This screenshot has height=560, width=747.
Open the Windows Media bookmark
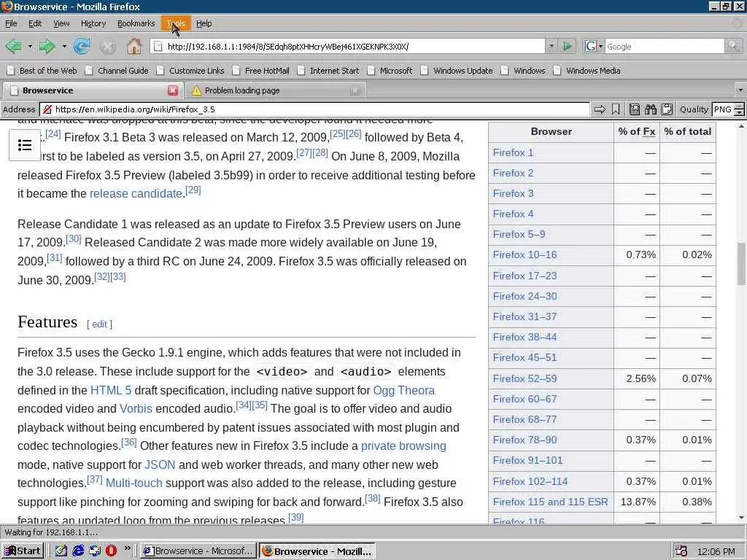587,71
